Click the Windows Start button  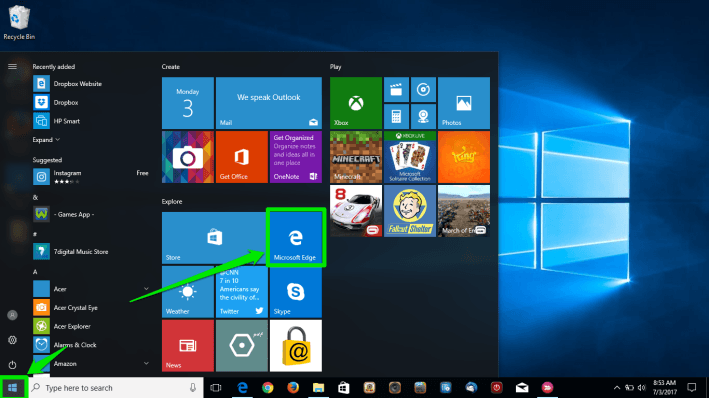(13, 388)
